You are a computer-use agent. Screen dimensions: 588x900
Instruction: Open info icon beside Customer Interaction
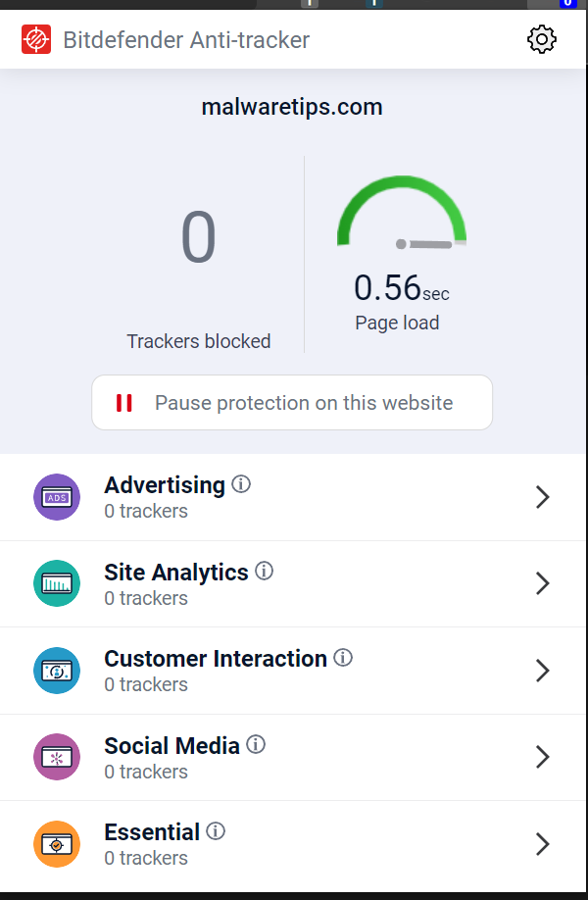point(343,658)
